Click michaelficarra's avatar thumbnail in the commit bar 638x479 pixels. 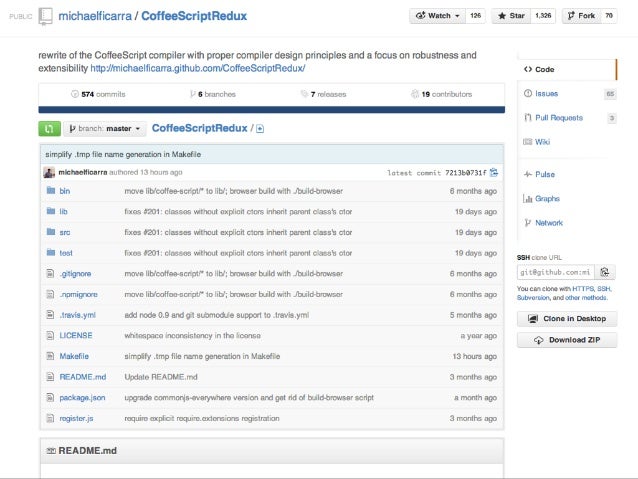49,173
